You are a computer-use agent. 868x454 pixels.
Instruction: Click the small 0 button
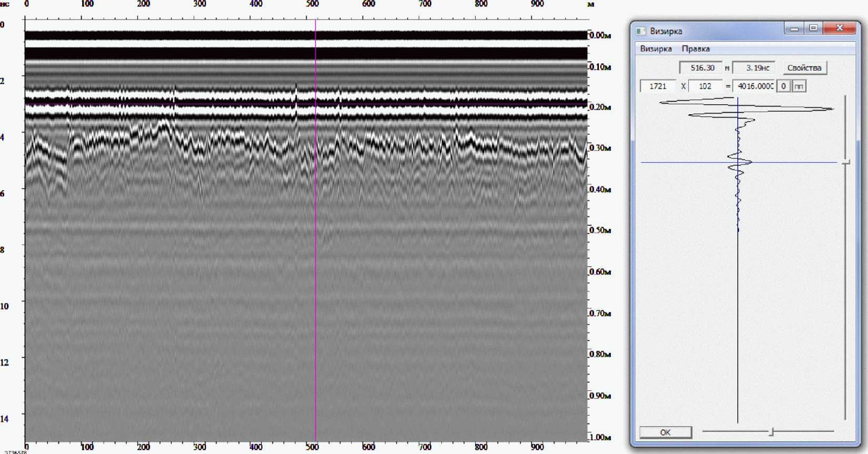click(783, 86)
